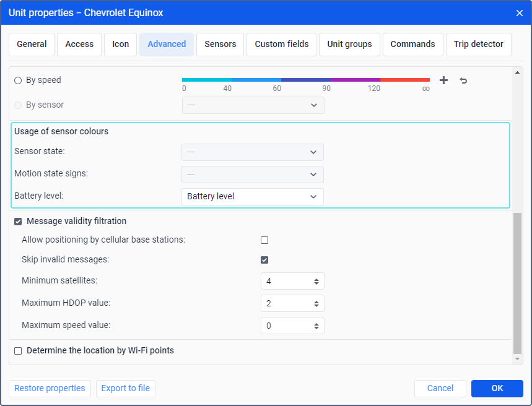
Task: Click the Maximum HDOP value spinner arrows
Action: tap(316, 303)
